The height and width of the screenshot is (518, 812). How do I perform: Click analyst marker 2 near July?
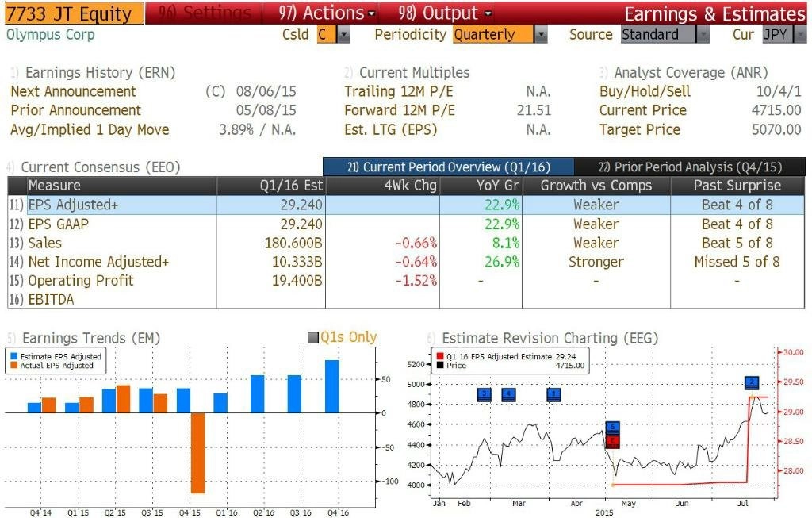click(752, 383)
